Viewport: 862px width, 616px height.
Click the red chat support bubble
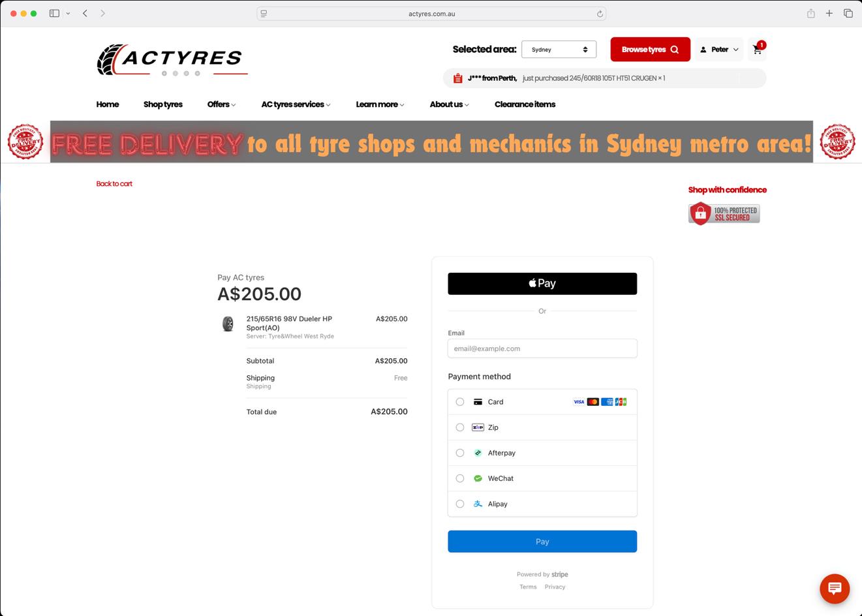pos(834,588)
